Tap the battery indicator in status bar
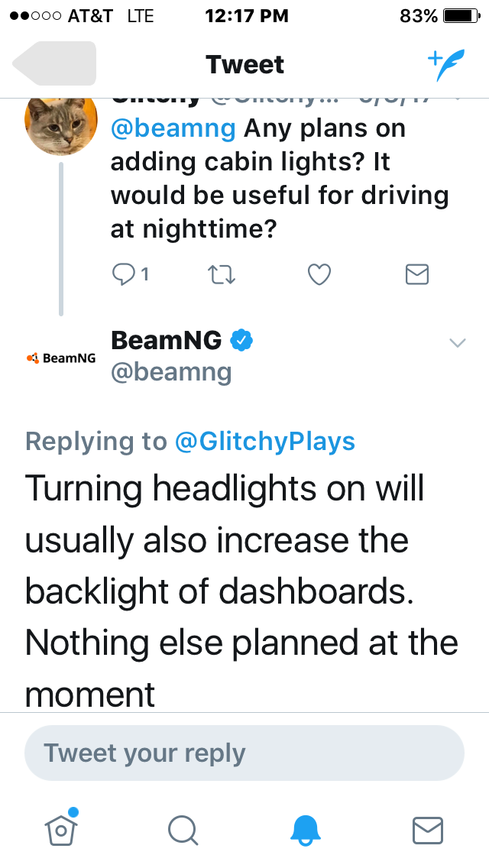 pos(461,16)
